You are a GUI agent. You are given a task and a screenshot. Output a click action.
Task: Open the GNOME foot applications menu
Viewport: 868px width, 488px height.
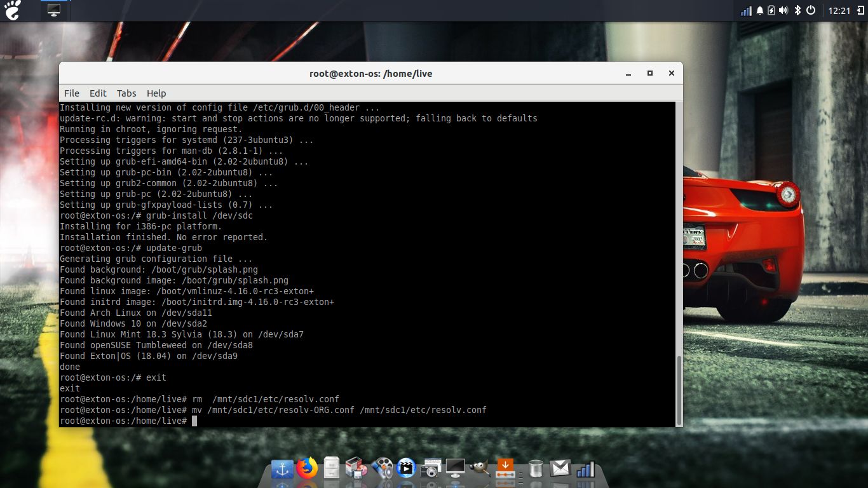[x=12, y=10]
